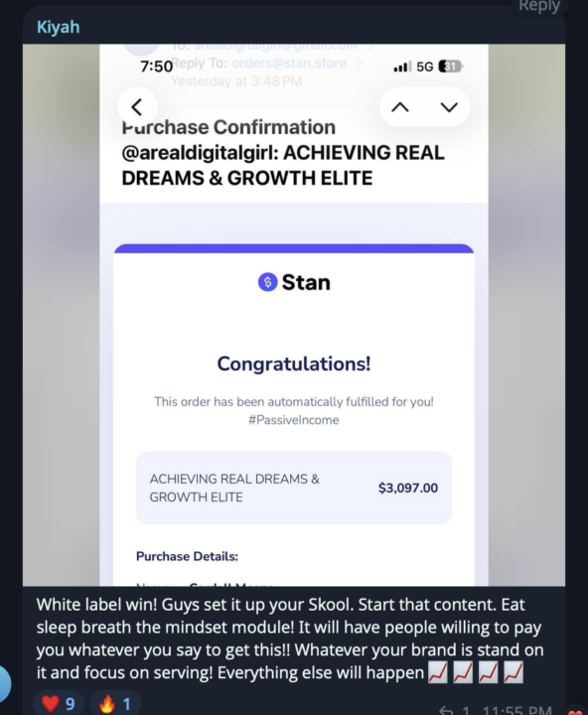
Task: Click the reply count arrow near timestamp
Action: [446, 709]
